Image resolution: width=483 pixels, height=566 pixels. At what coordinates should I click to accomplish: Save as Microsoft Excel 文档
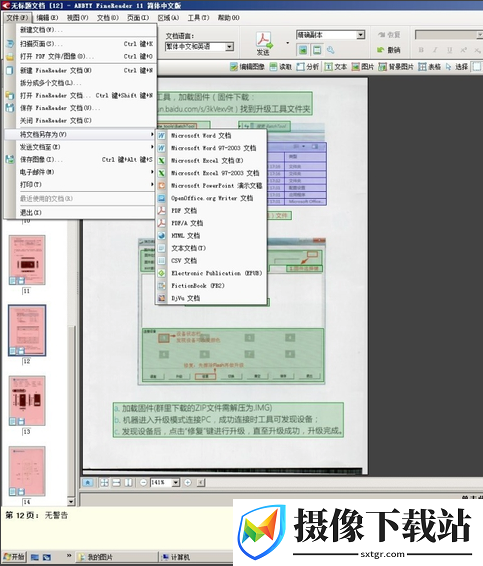[212, 161]
